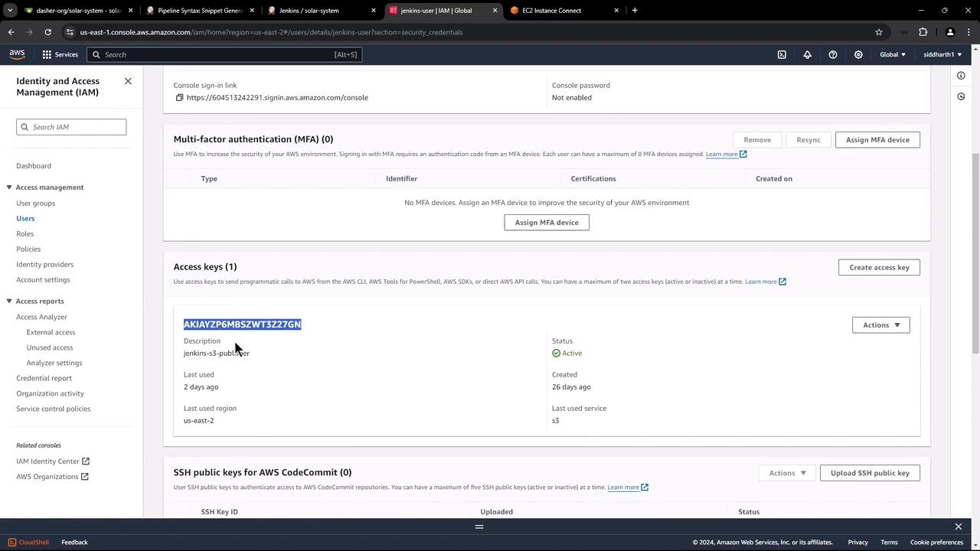Open the AWS support help icon
Screen dimensions: 980x551
coord(833,54)
